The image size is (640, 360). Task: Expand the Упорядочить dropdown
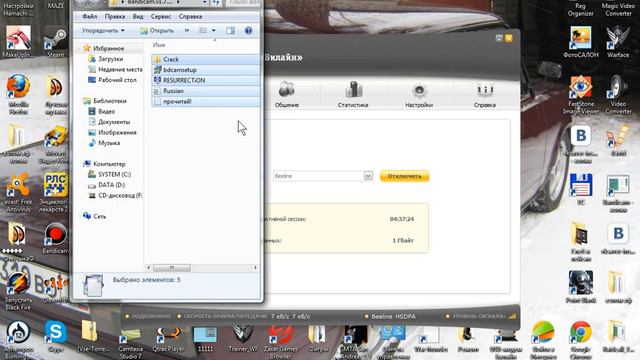(x=103, y=31)
